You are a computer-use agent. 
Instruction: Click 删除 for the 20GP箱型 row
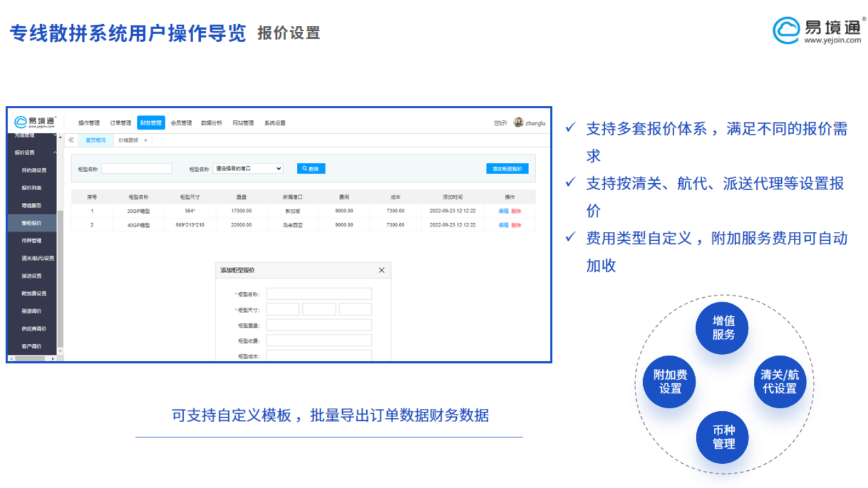[x=516, y=210]
